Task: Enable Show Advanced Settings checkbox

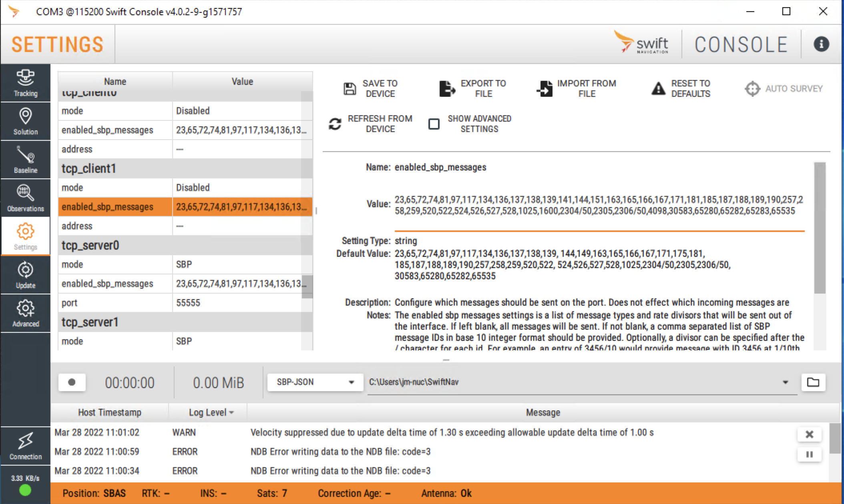Action: tap(434, 124)
